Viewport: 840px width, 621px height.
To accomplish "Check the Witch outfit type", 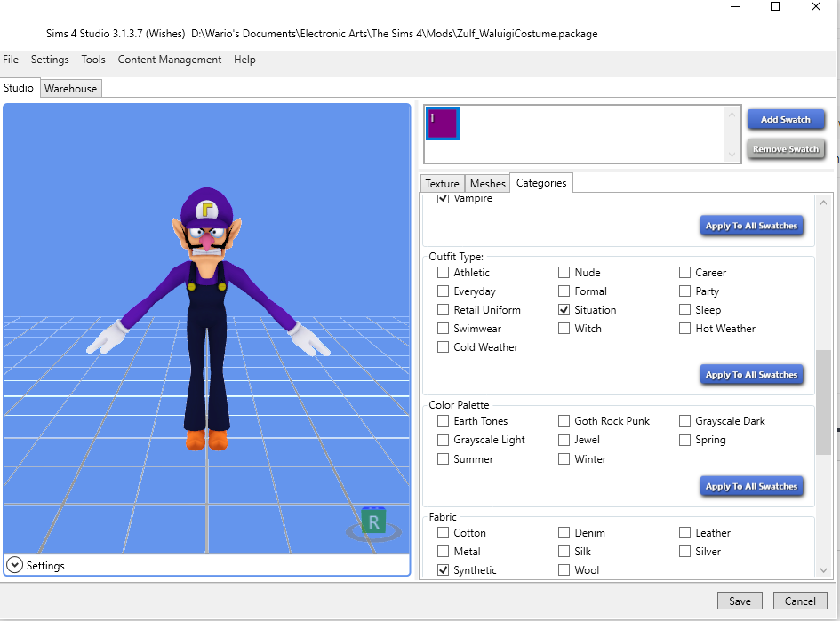I will pyautogui.click(x=564, y=328).
